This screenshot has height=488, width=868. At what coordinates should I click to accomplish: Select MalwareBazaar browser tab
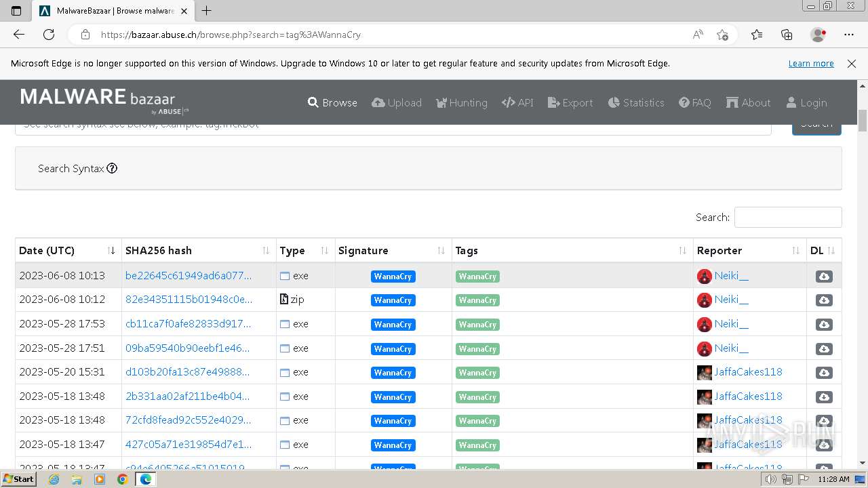pyautogui.click(x=113, y=11)
